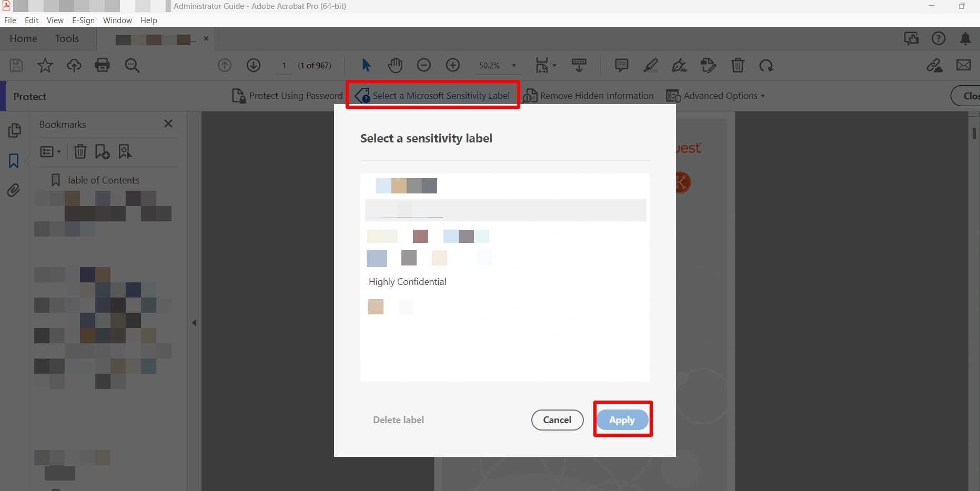
Task: Click the Delete page trash icon in toolbar
Action: click(x=737, y=65)
